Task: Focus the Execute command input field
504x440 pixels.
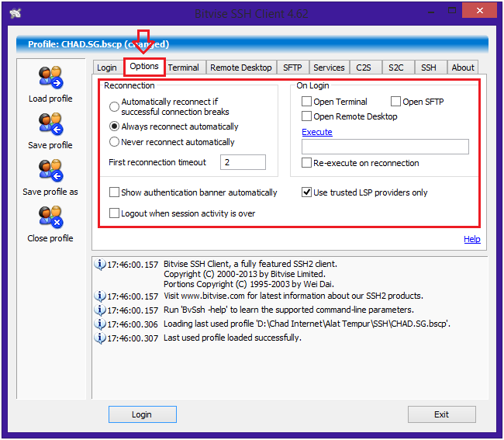Action: click(385, 147)
